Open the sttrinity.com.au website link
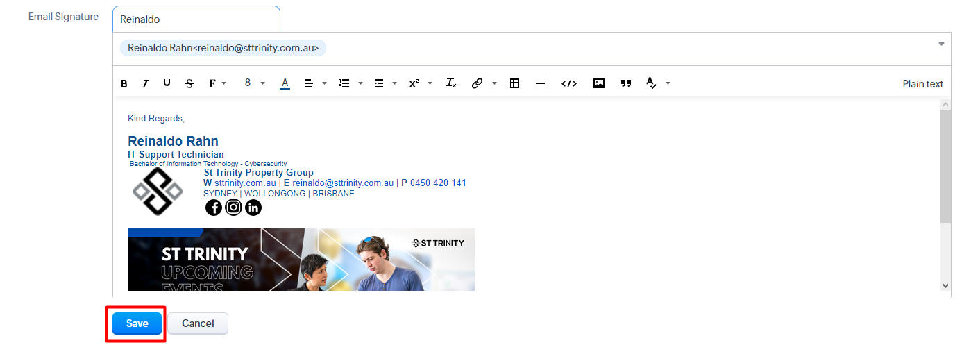 [245, 183]
